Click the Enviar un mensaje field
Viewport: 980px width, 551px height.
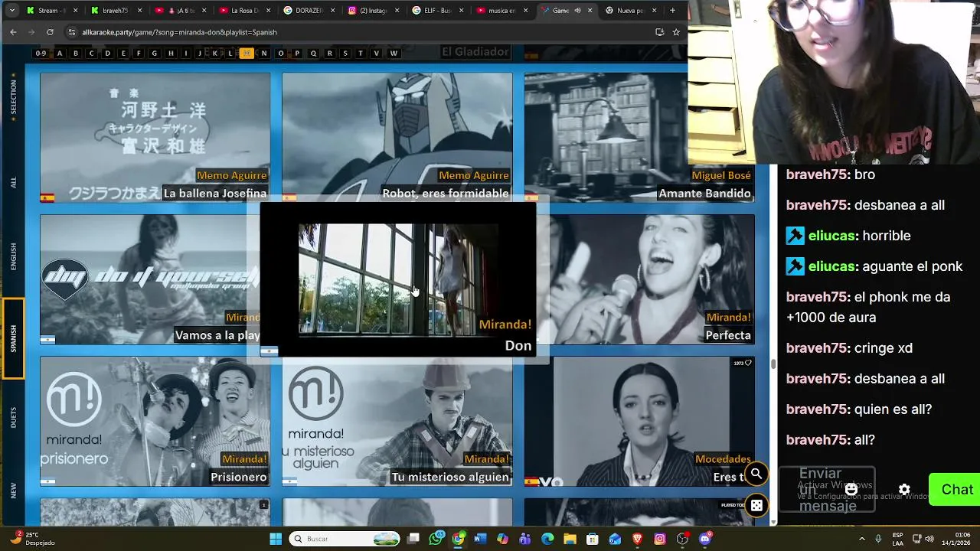(827, 490)
